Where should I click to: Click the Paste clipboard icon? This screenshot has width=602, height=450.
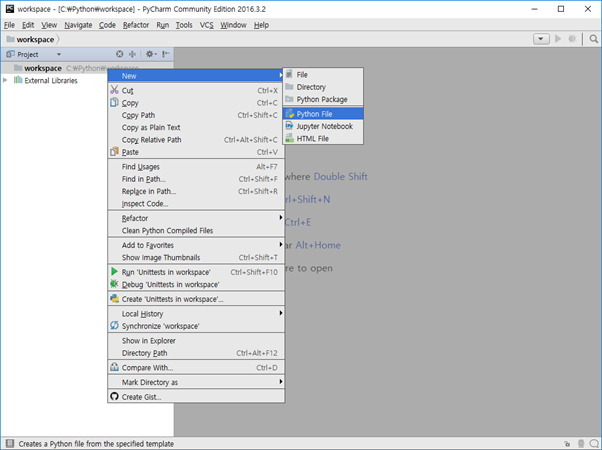[x=114, y=152]
